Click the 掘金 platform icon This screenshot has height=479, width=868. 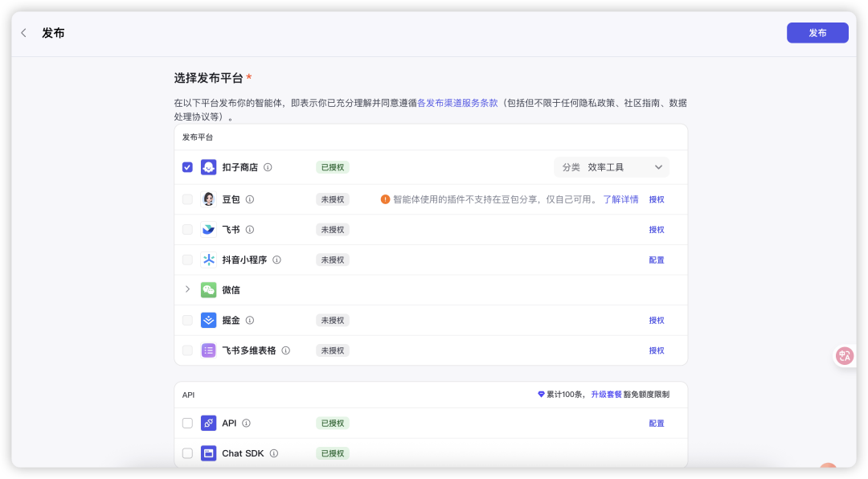[208, 320]
